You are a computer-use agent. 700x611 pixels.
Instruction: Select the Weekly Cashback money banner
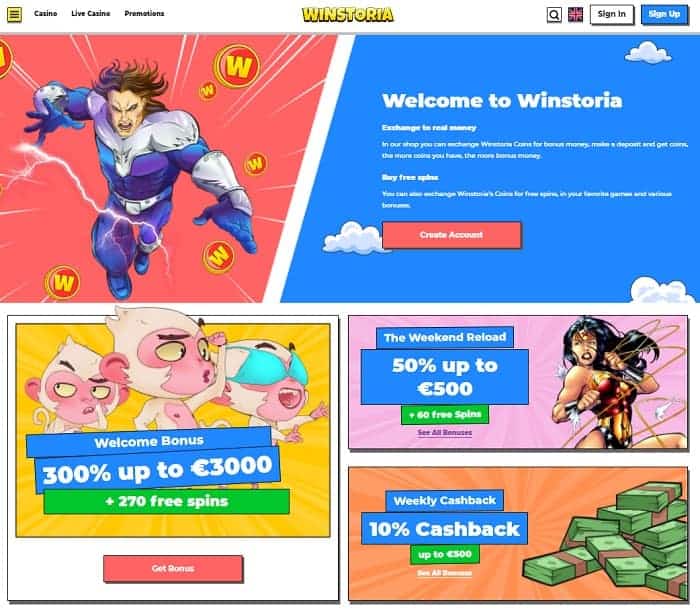point(518,534)
